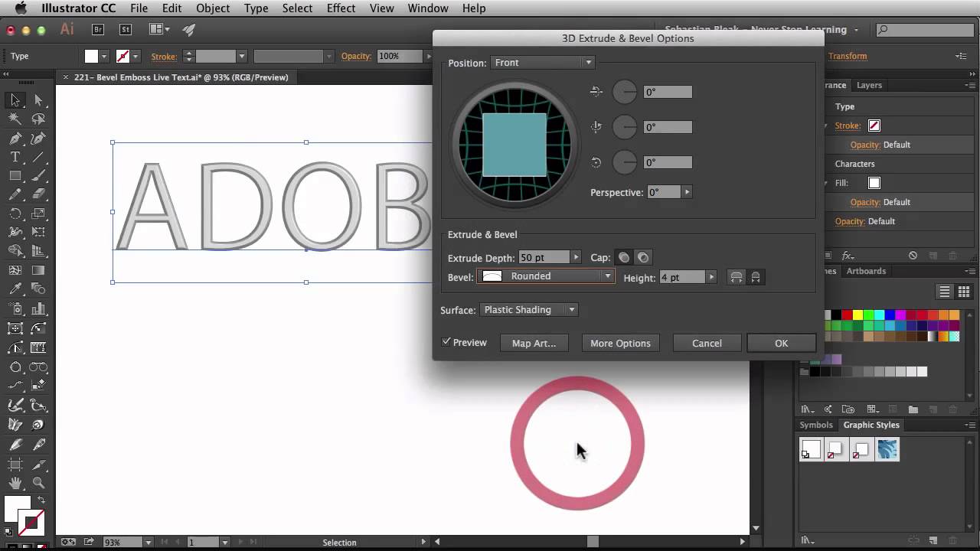Switch swatches to thumbnail view
The image size is (980, 551).
click(964, 292)
